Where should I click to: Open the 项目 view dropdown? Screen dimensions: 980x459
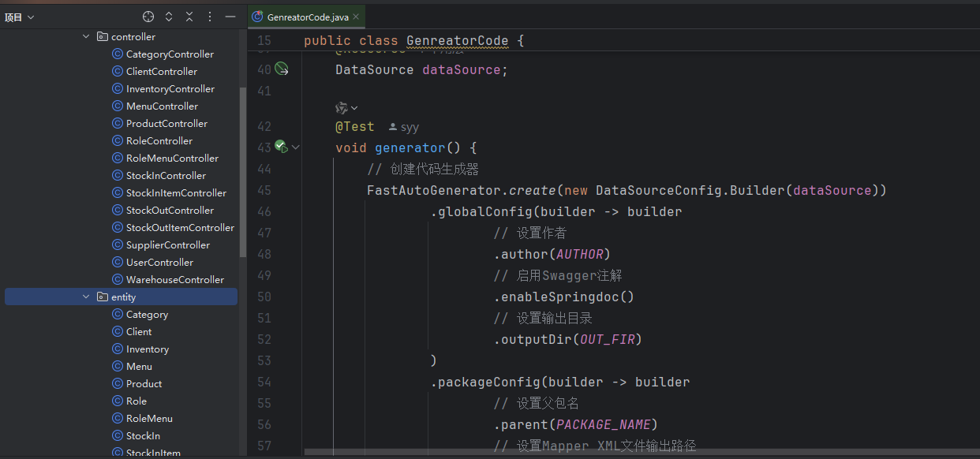coord(20,17)
